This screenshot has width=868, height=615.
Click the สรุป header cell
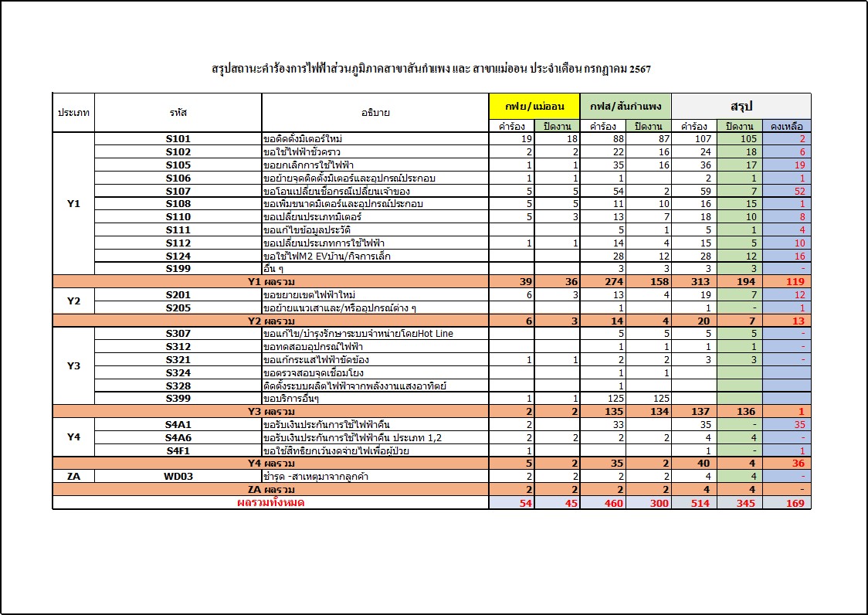coord(741,107)
